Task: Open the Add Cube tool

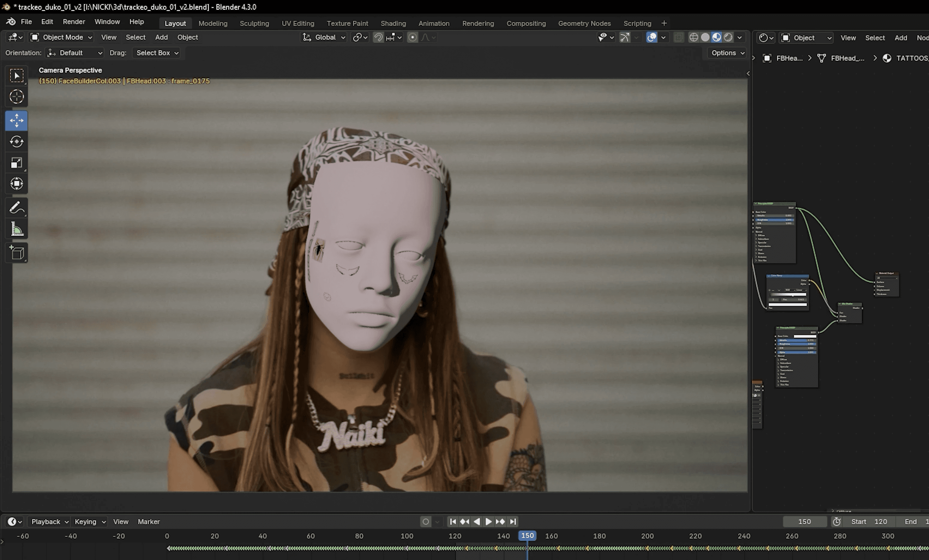Action: coord(16,253)
